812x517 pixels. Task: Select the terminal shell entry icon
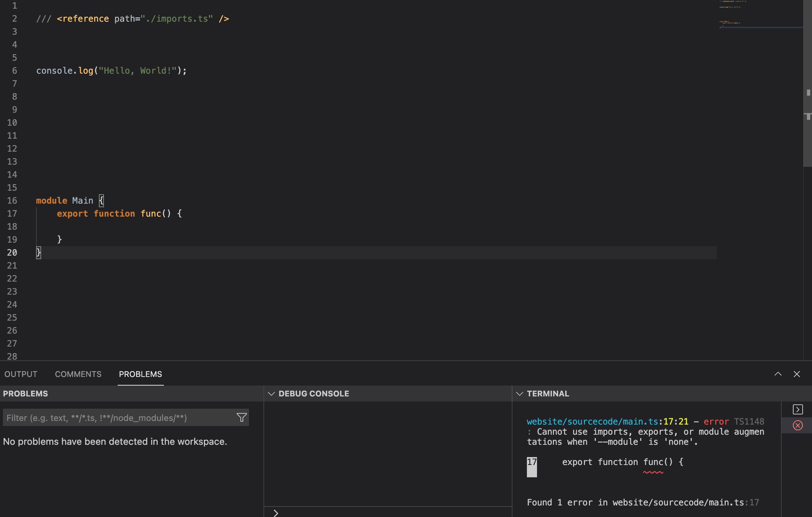[x=798, y=409]
